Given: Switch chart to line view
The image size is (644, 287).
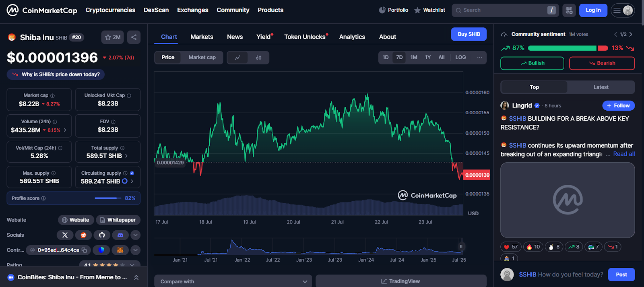Looking at the screenshot, I should pos(237,58).
